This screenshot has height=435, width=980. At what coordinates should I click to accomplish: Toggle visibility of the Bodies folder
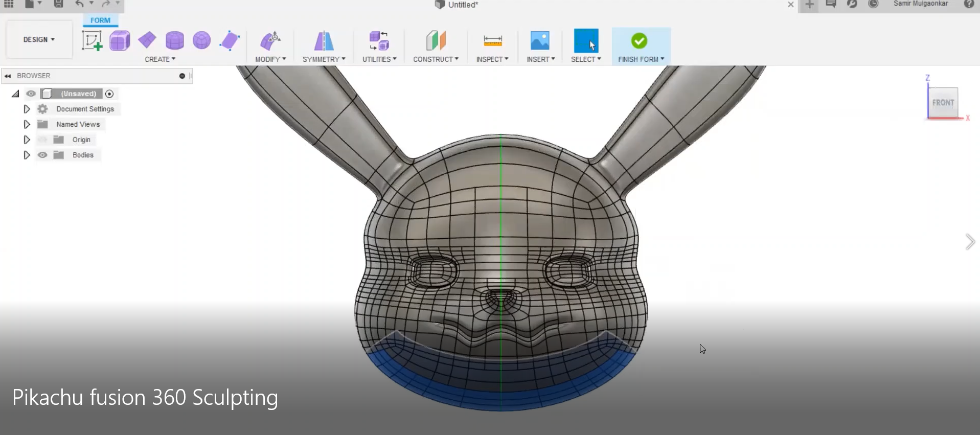click(42, 155)
